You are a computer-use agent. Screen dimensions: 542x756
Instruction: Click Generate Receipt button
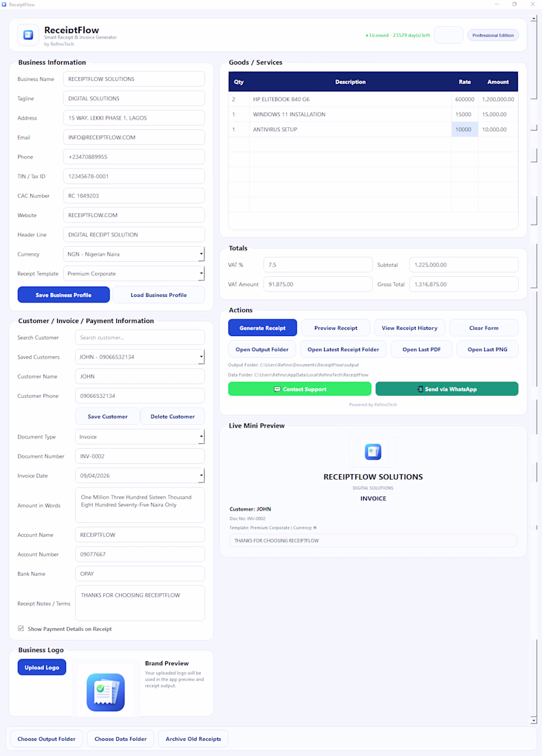pyautogui.click(x=263, y=328)
